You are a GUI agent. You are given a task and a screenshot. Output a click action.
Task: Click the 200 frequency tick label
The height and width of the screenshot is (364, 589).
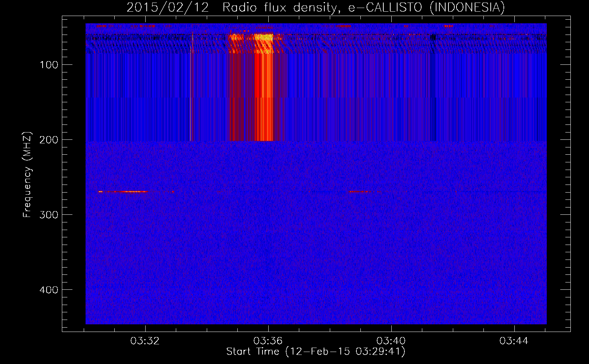[49, 140]
